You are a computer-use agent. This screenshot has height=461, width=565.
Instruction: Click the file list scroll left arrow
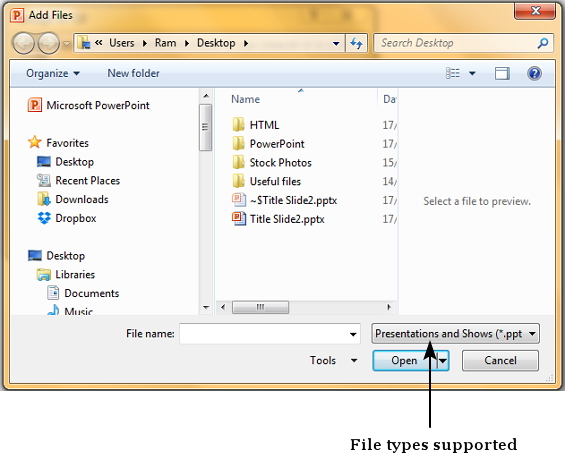[223, 307]
